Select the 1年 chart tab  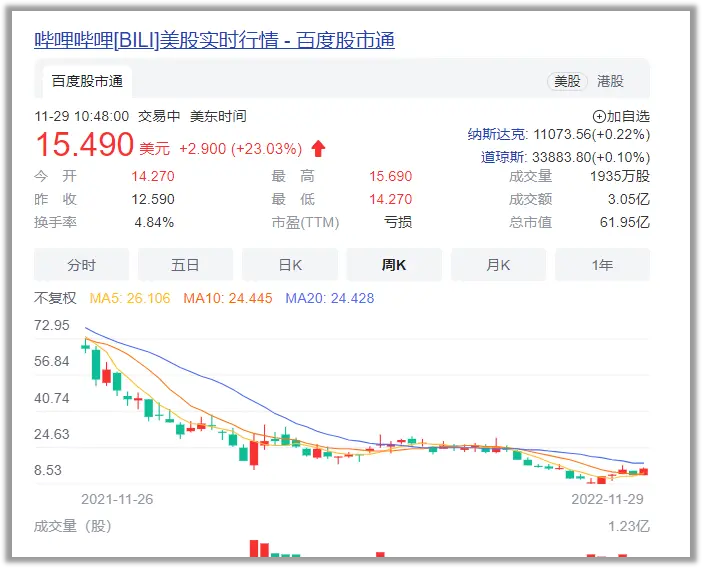click(602, 265)
